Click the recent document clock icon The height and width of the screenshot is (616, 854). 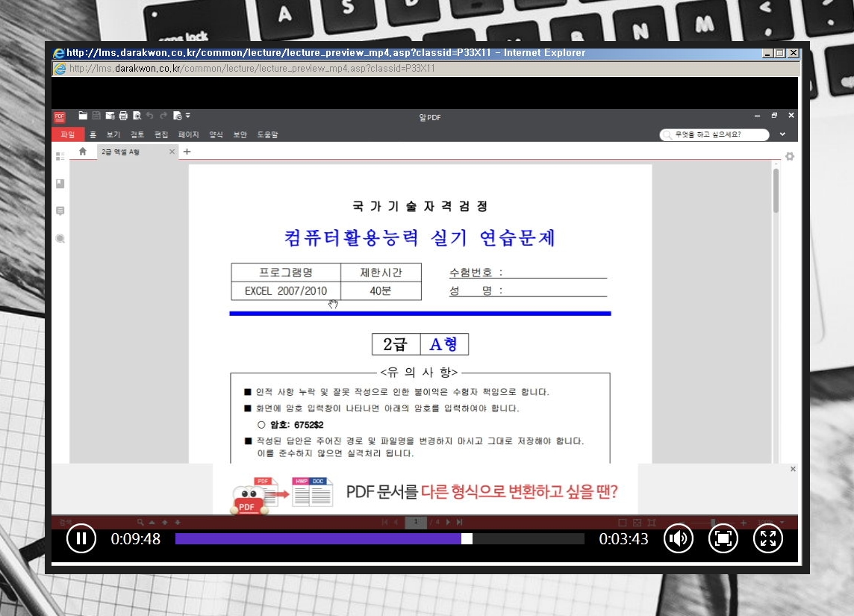point(177,116)
